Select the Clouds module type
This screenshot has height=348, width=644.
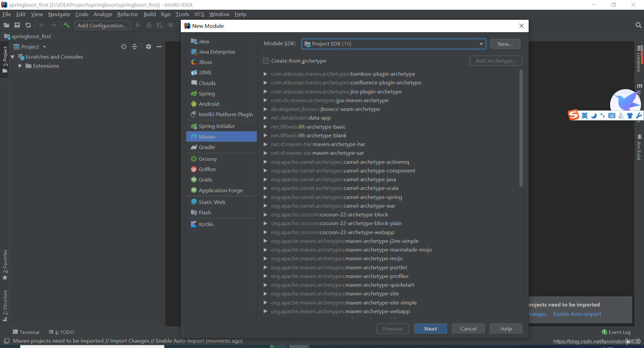pos(221,83)
